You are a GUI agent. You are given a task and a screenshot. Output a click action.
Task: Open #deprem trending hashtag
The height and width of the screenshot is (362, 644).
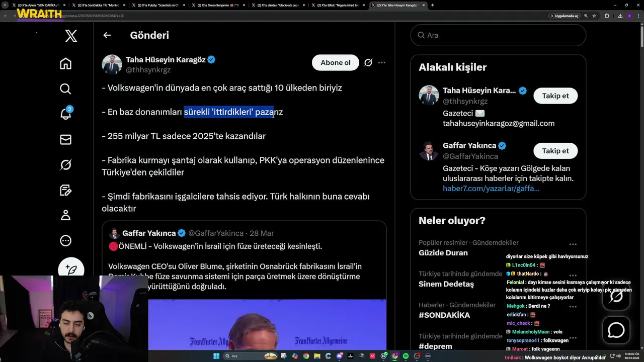point(435,346)
